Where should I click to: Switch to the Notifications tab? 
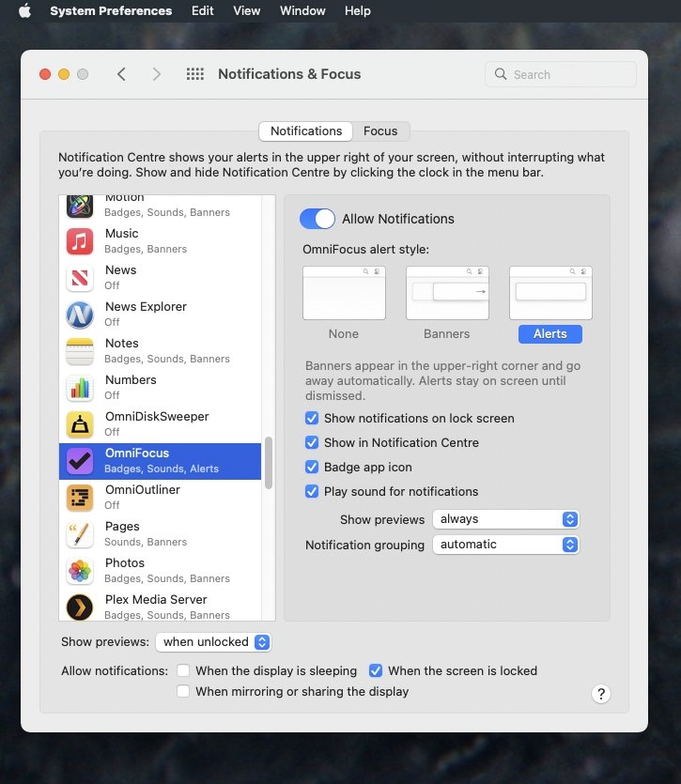pyautogui.click(x=305, y=131)
